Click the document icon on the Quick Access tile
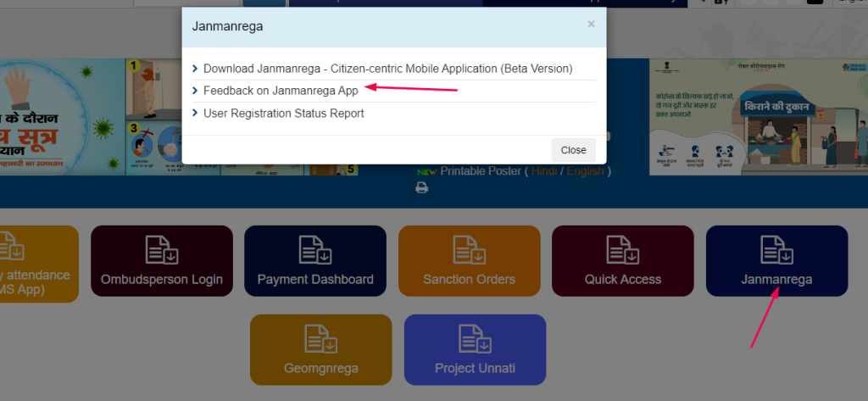 click(623, 250)
